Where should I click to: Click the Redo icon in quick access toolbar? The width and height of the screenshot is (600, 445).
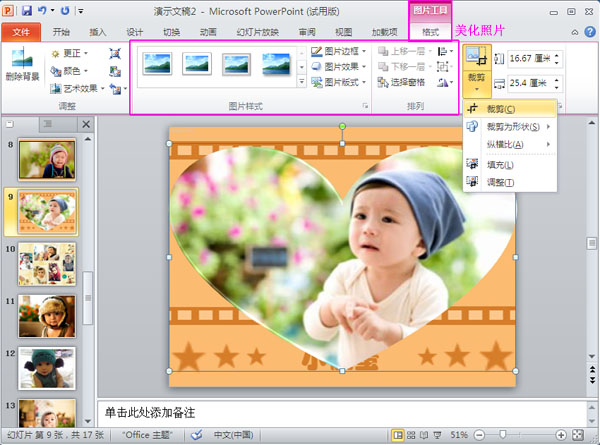pyautogui.click(x=65, y=11)
